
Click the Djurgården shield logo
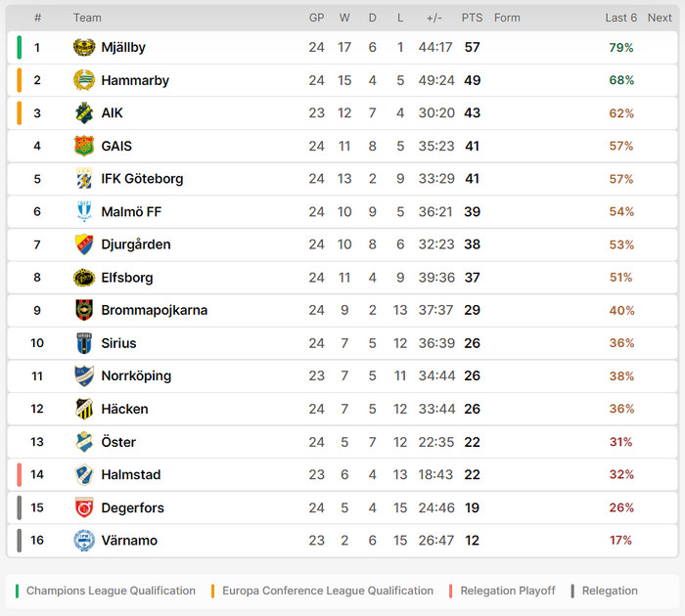pos(84,244)
